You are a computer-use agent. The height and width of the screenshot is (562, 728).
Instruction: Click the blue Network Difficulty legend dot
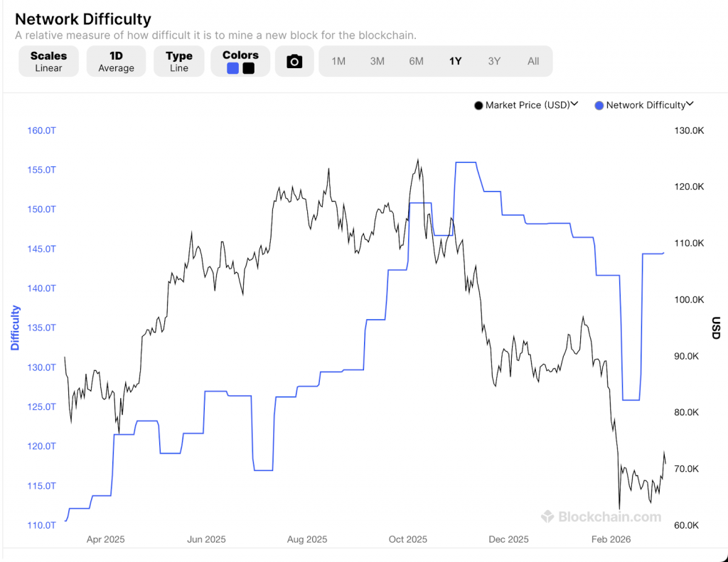599,105
